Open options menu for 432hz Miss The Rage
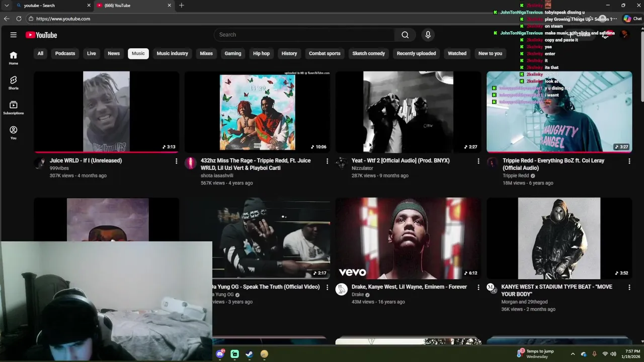The width and height of the screenshot is (644, 362). tap(327, 161)
